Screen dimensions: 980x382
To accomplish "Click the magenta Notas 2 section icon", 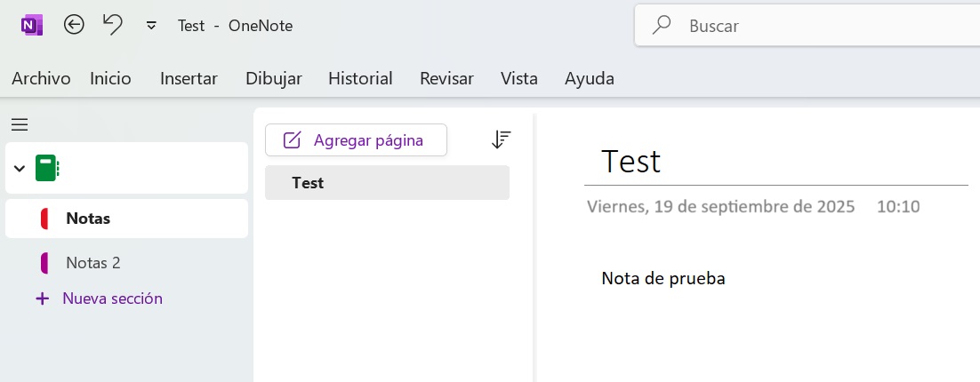I will [45, 263].
